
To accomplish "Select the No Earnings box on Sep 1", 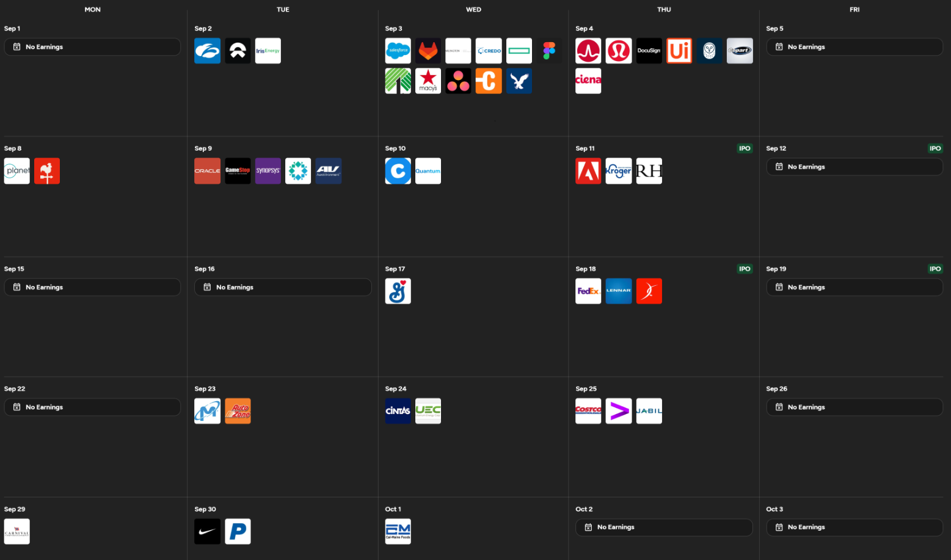I will [x=92, y=47].
